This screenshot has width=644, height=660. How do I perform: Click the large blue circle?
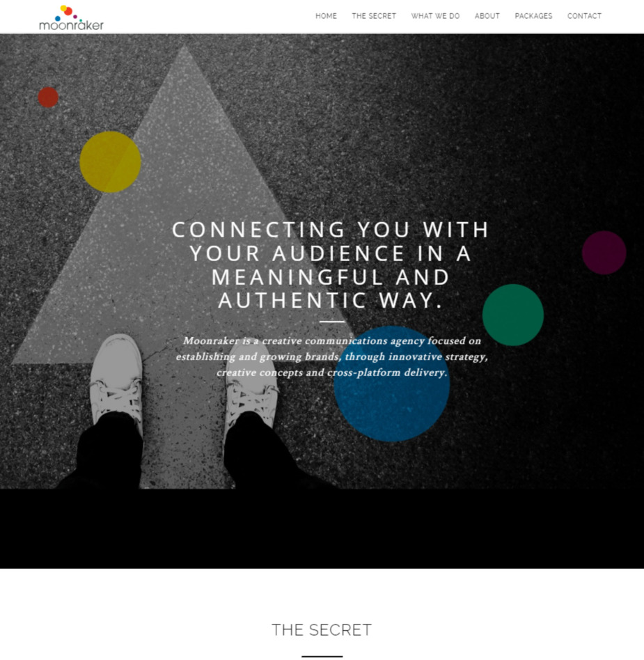point(391,384)
